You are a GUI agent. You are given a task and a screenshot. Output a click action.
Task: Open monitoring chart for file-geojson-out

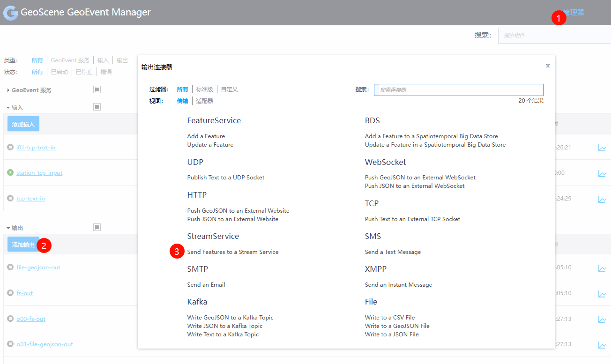click(602, 268)
